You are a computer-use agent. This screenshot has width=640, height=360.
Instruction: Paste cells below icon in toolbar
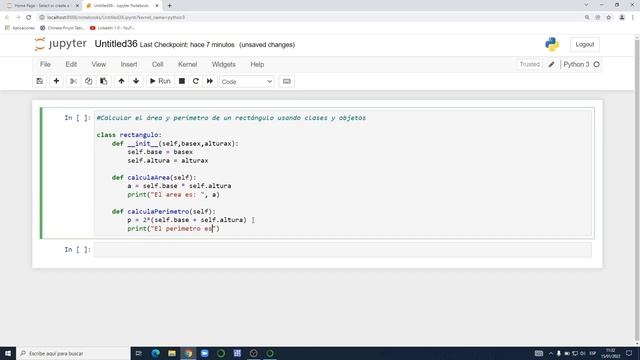(x=104, y=81)
